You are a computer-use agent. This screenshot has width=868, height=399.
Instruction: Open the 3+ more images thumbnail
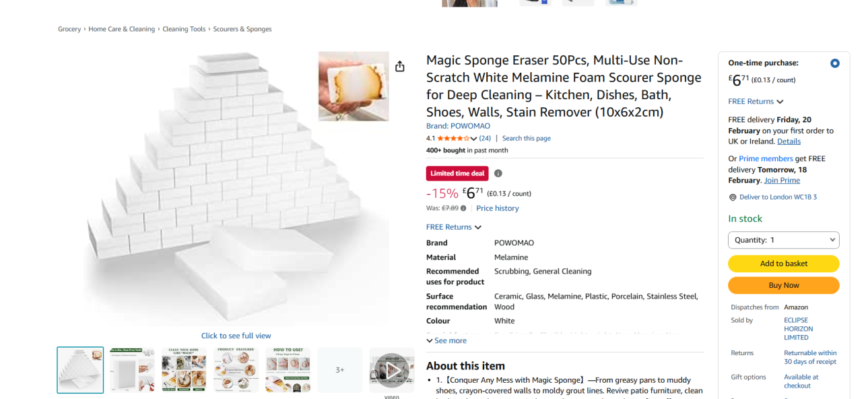(x=340, y=370)
